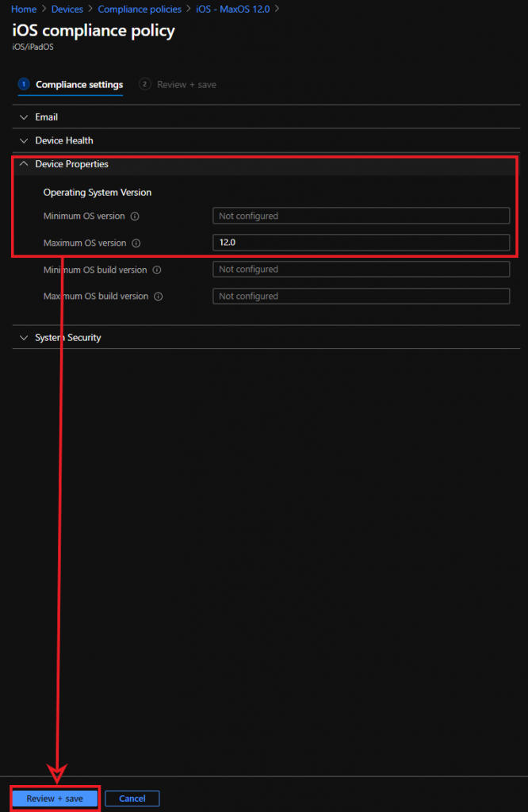Click info icon beside Maximum OS build version
This screenshot has height=812, width=528.
[x=159, y=297]
